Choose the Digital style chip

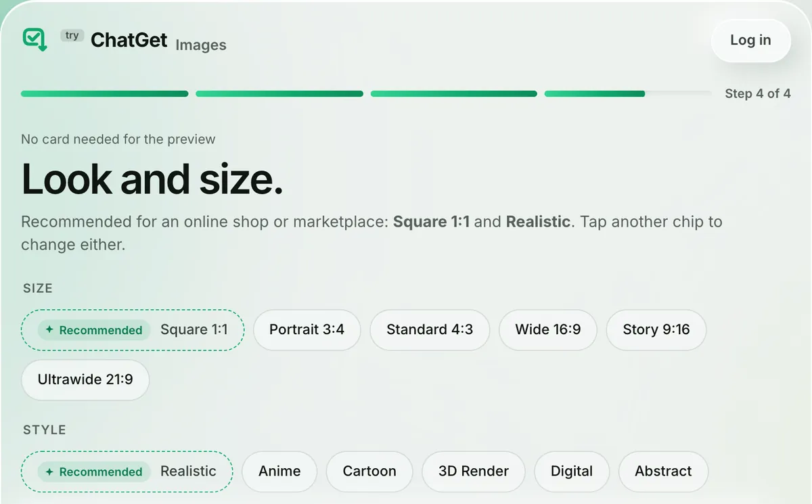pos(572,472)
